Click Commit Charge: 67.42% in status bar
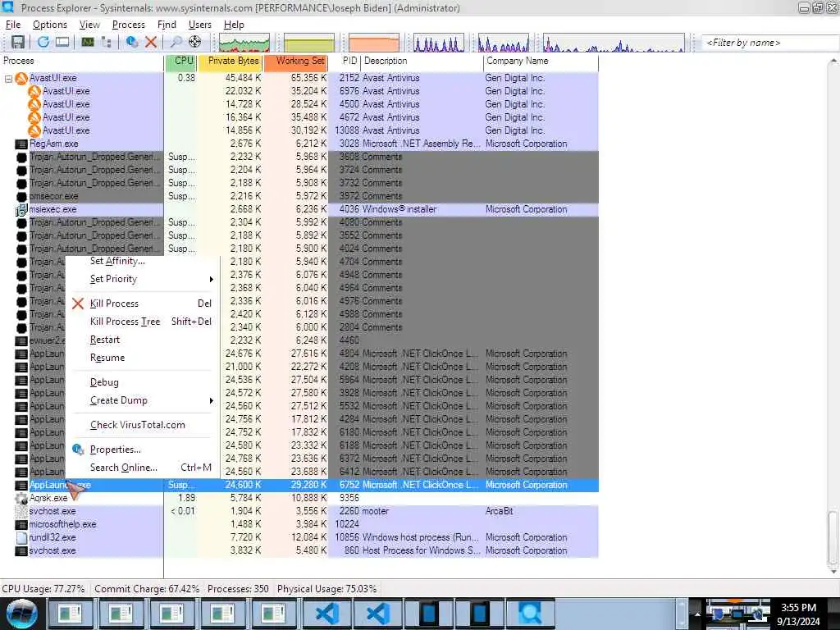 pos(147,589)
